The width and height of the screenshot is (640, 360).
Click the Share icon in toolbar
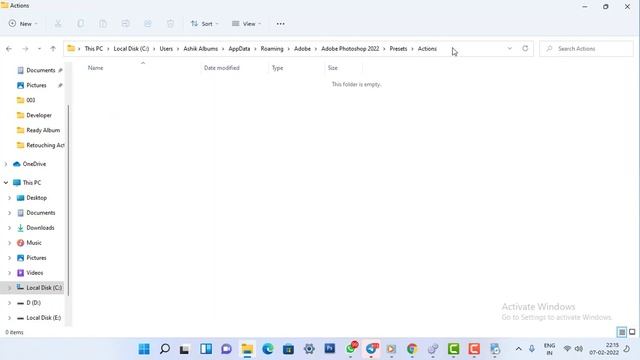(x=148, y=24)
